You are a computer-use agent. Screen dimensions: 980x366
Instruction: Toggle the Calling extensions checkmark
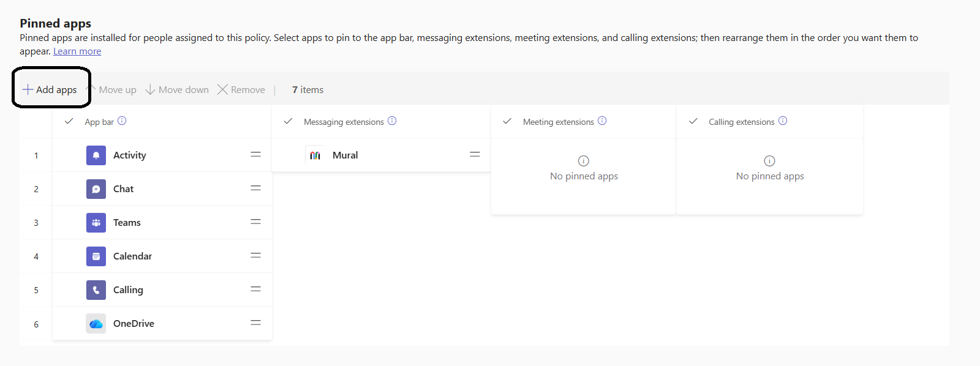pos(693,121)
